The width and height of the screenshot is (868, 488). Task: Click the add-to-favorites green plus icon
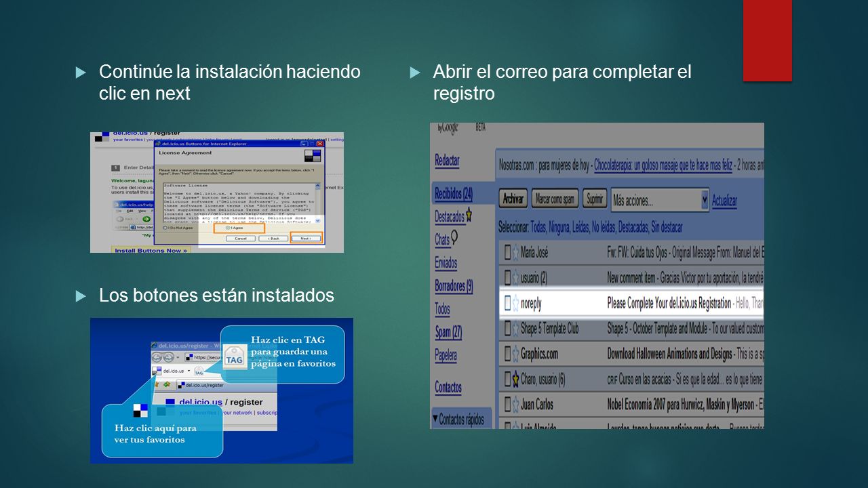[167, 384]
